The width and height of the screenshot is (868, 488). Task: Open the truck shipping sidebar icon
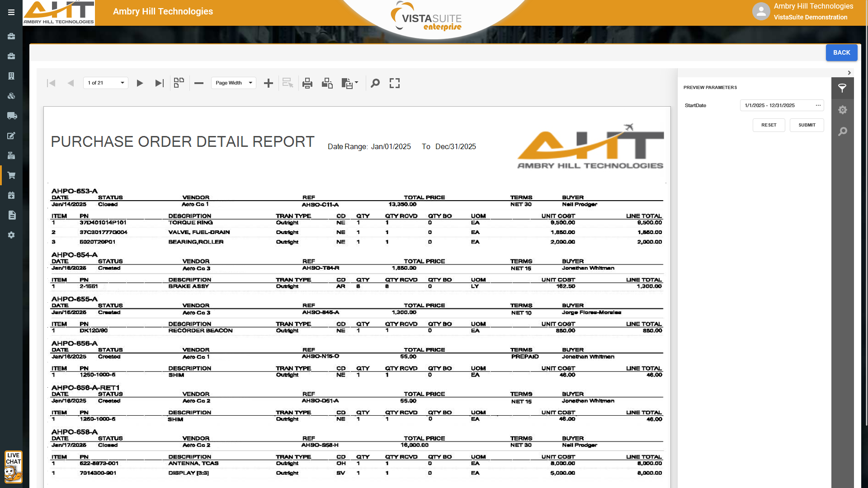coord(11,116)
